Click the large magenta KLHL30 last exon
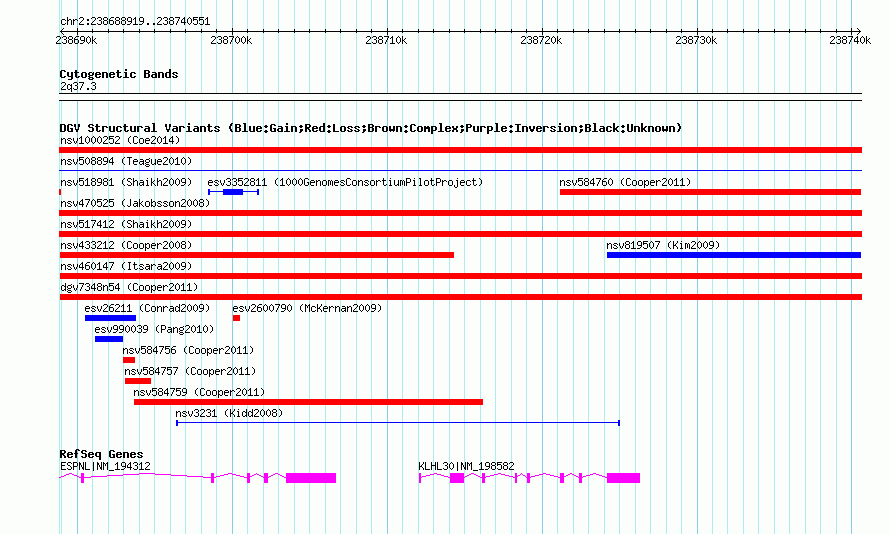This screenshot has width=890, height=534. click(x=623, y=478)
